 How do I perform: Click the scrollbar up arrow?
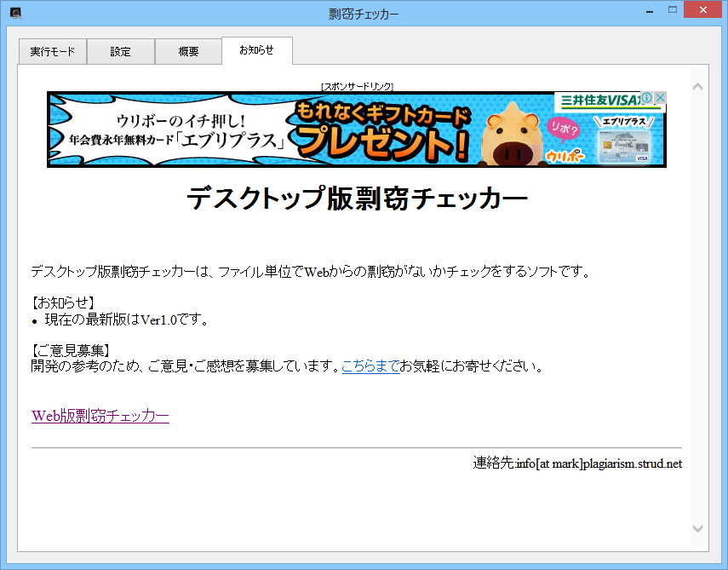coord(697,85)
